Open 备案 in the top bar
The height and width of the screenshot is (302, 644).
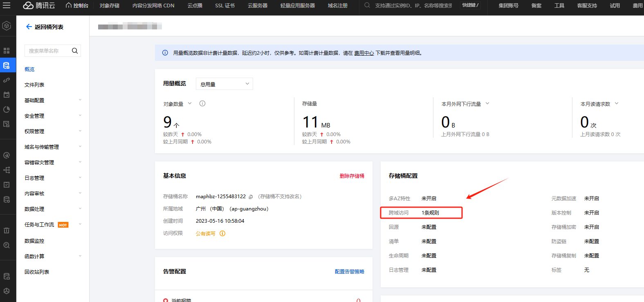536,5
